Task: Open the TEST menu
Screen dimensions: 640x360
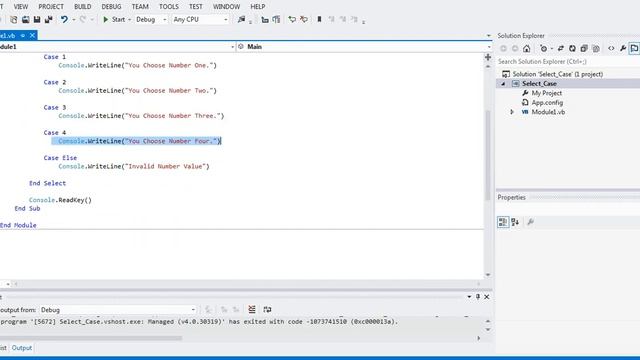Action: click(x=196, y=7)
